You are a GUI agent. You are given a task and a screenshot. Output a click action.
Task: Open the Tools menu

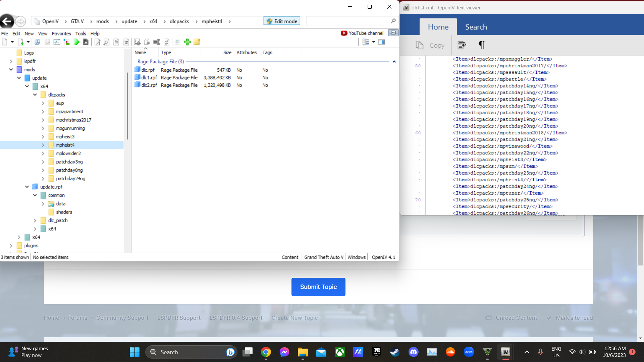pos(80,34)
